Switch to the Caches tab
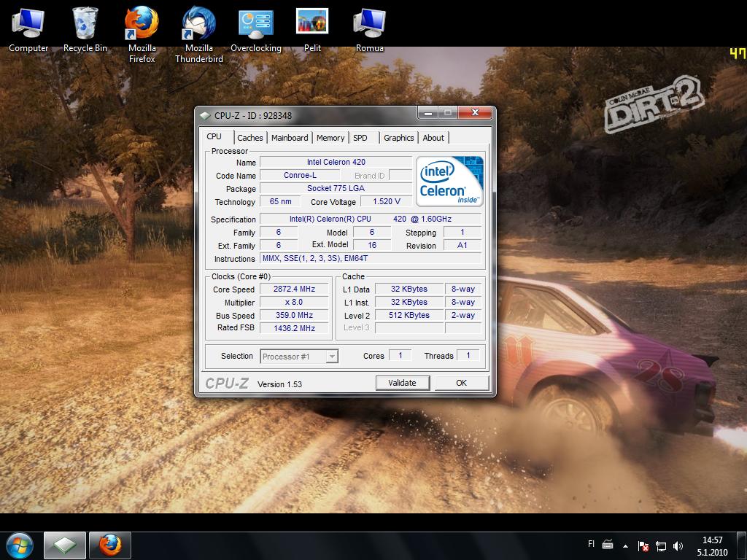This screenshot has height=560, width=747. click(x=250, y=138)
